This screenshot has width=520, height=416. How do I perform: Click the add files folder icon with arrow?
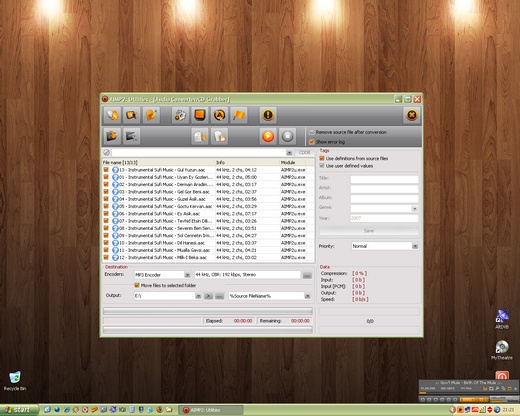click(112, 136)
